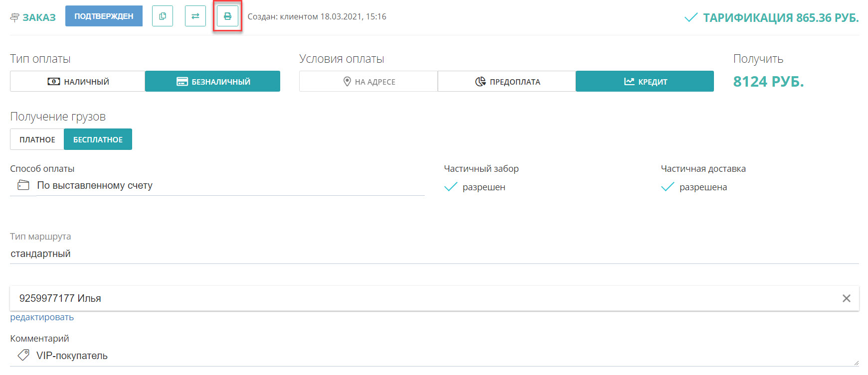868x375 pixels.
Task: Choose БЕСПЛАТНОЕ cargo receipt option
Action: point(98,139)
